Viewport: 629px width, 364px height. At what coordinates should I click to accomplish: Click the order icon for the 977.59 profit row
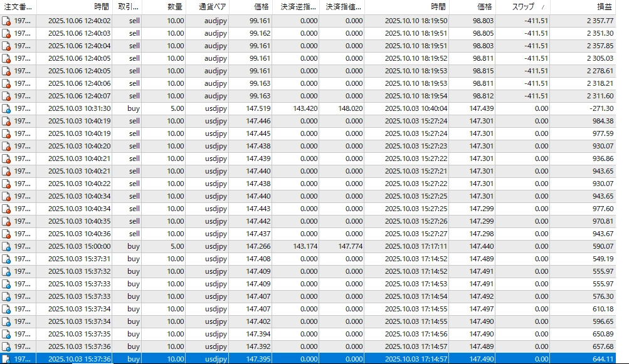[6, 134]
